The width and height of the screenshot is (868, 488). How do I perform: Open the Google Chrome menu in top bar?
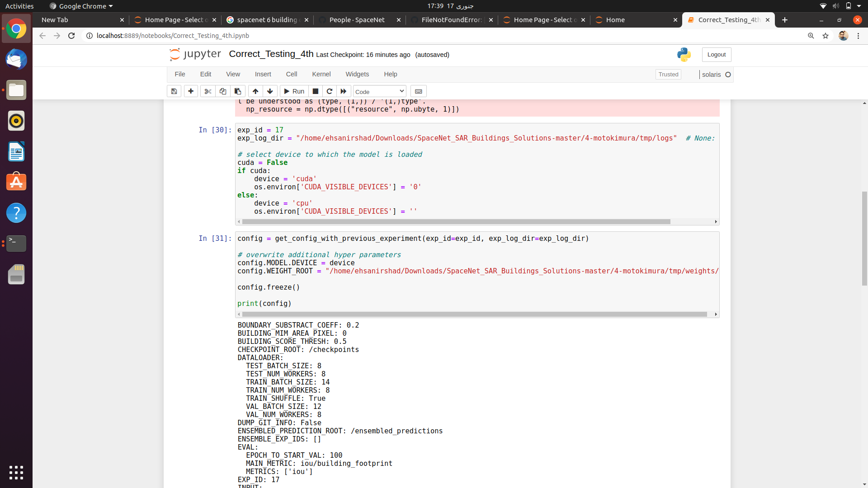(81, 6)
